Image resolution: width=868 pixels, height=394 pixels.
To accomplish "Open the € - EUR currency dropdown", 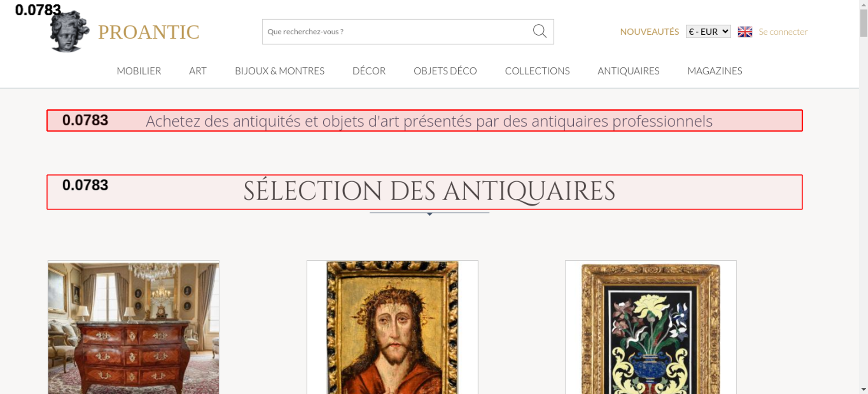I will (708, 32).
